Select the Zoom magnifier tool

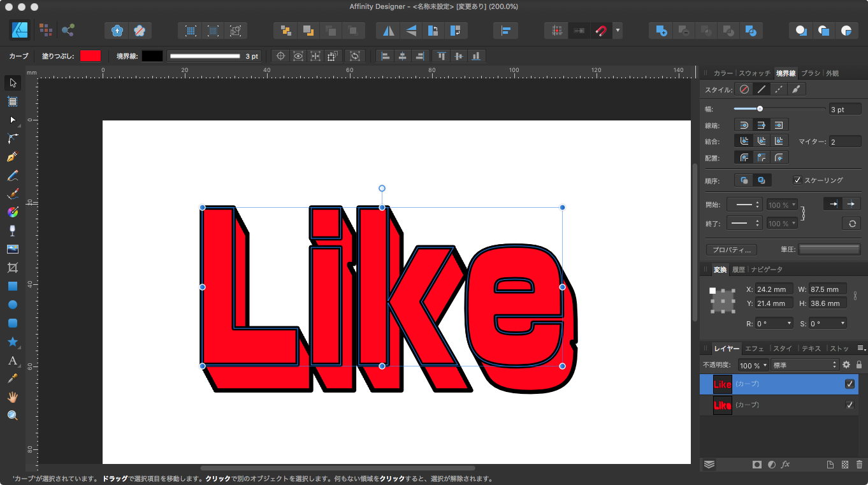pos(12,416)
